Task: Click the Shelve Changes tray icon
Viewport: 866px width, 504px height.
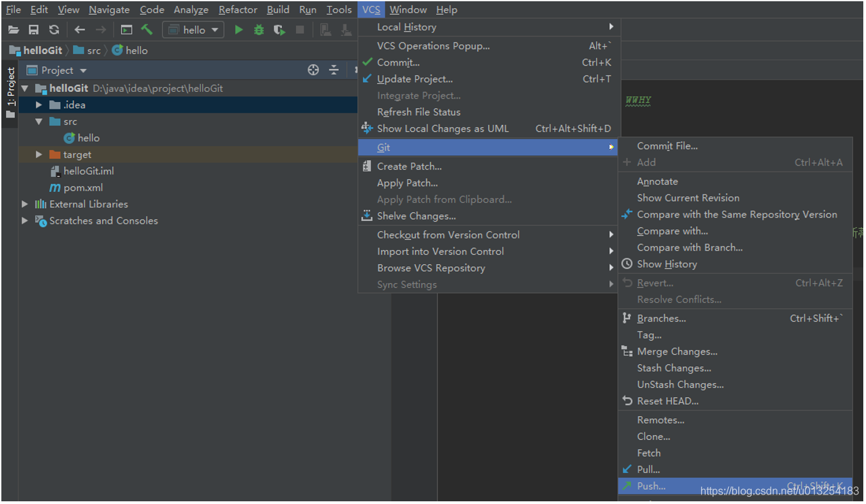Action: pyautogui.click(x=367, y=216)
